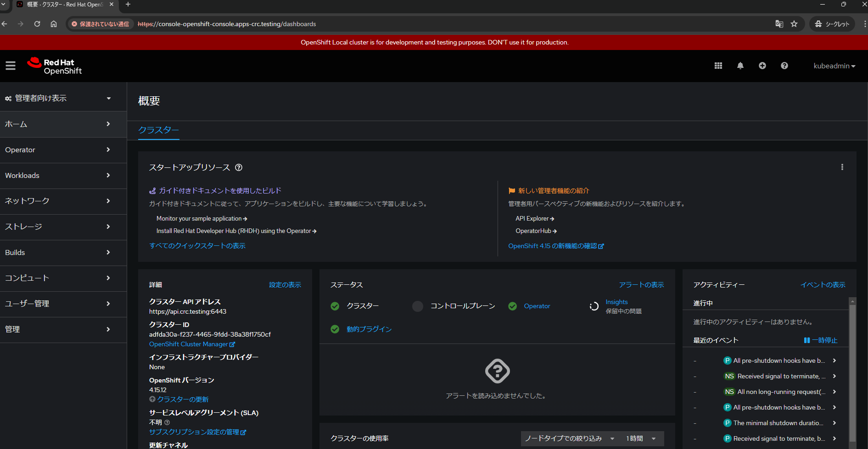868x449 pixels.
Task: Pause the recent events stream
Action: [x=821, y=340]
